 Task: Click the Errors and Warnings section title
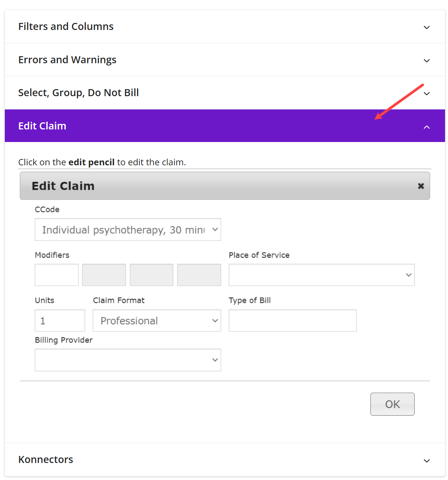pyautogui.click(x=67, y=60)
